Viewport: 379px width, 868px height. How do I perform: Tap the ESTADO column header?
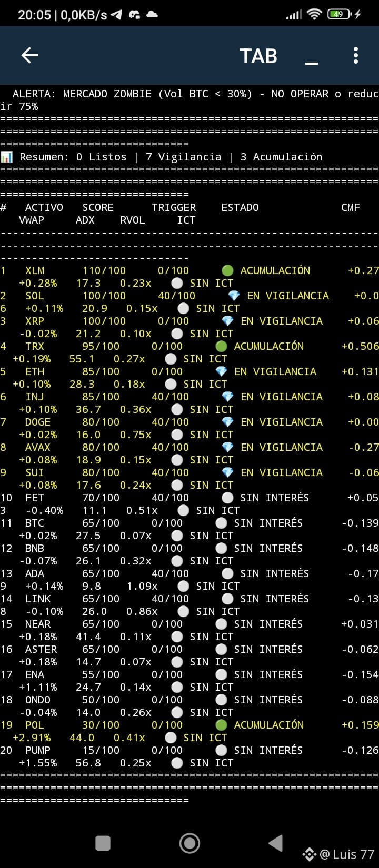(x=240, y=208)
